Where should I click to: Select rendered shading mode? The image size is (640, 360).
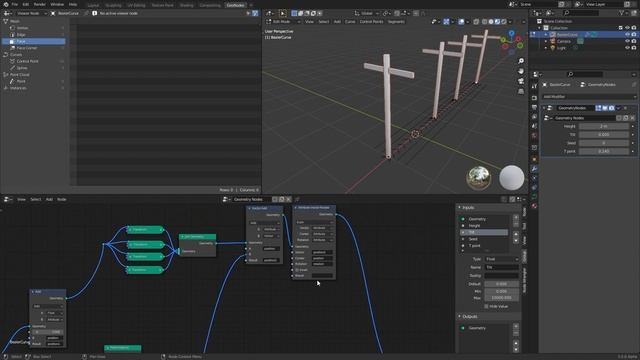pyautogui.click(x=504, y=22)
